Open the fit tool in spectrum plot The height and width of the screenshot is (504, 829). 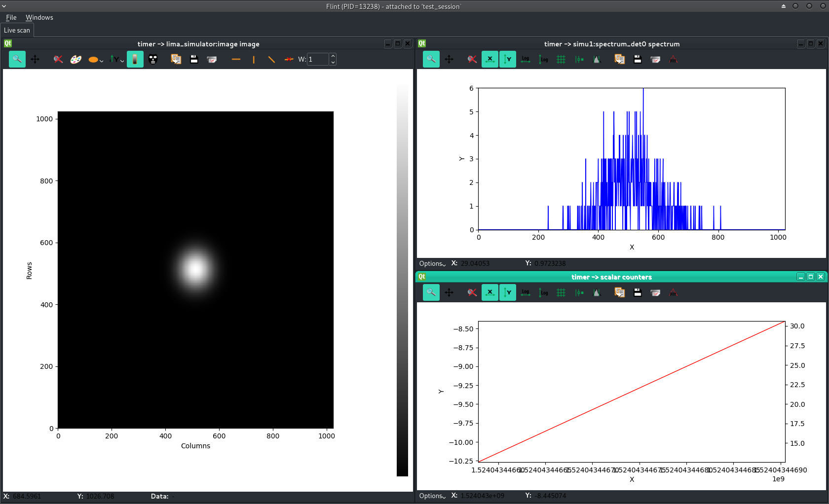pyautogui.click(x=674, y=59)
